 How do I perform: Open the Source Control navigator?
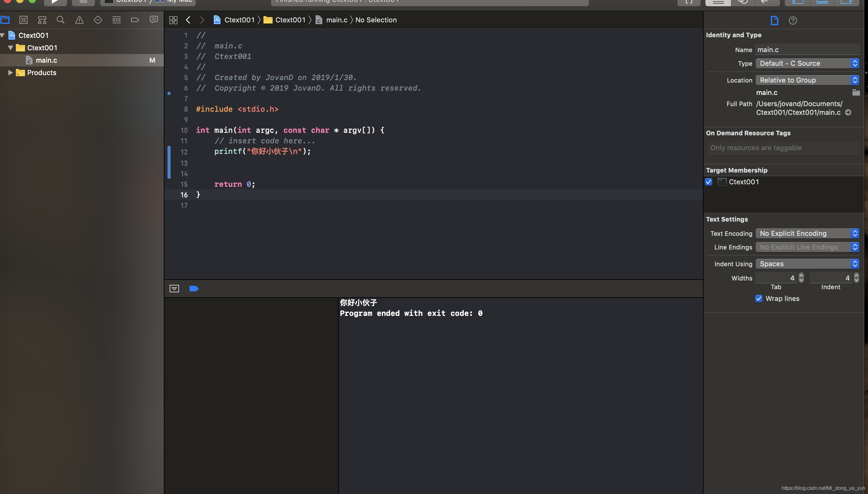(23, 20)
